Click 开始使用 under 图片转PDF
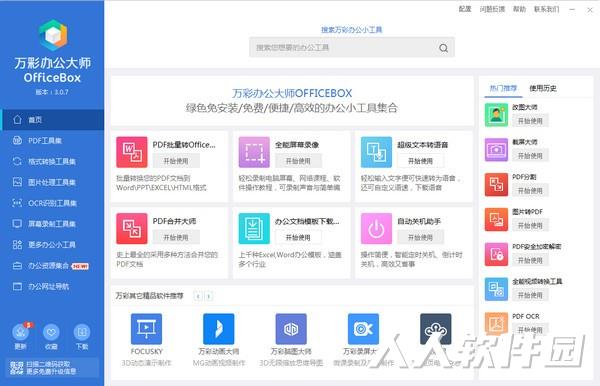The height and width of the screenshot is (386, 600). point(530,225)
